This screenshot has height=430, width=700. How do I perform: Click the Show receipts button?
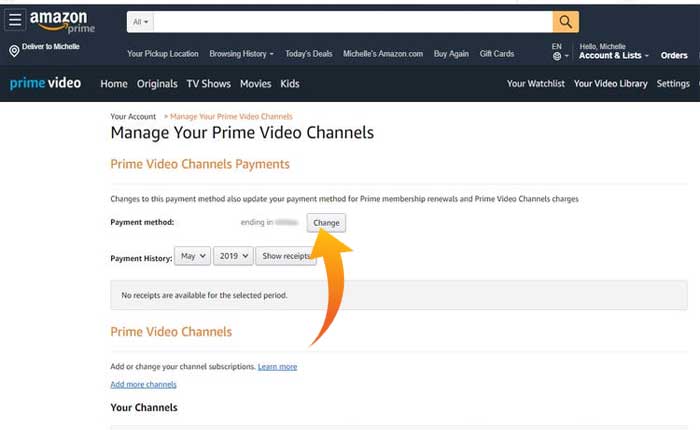(286, 257)
